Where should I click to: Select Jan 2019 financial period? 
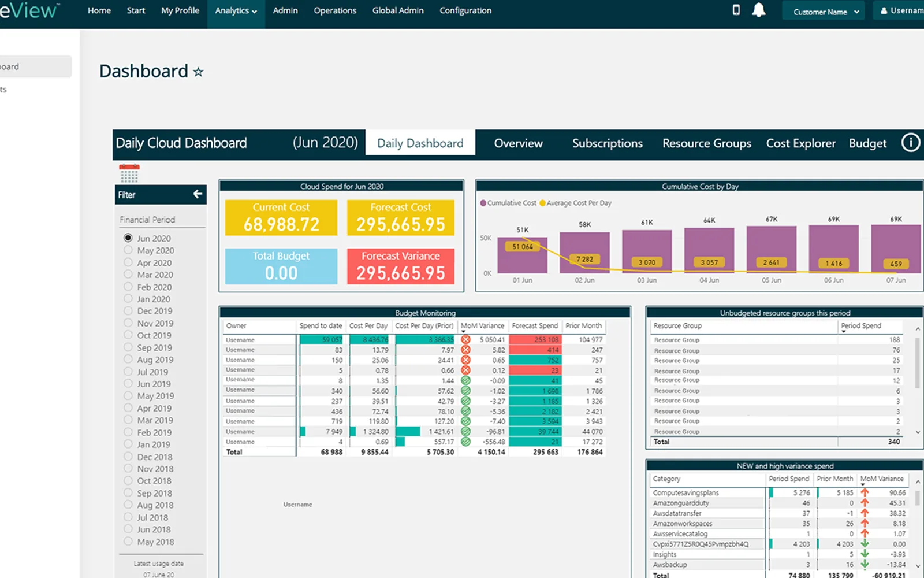click(128, 444)
